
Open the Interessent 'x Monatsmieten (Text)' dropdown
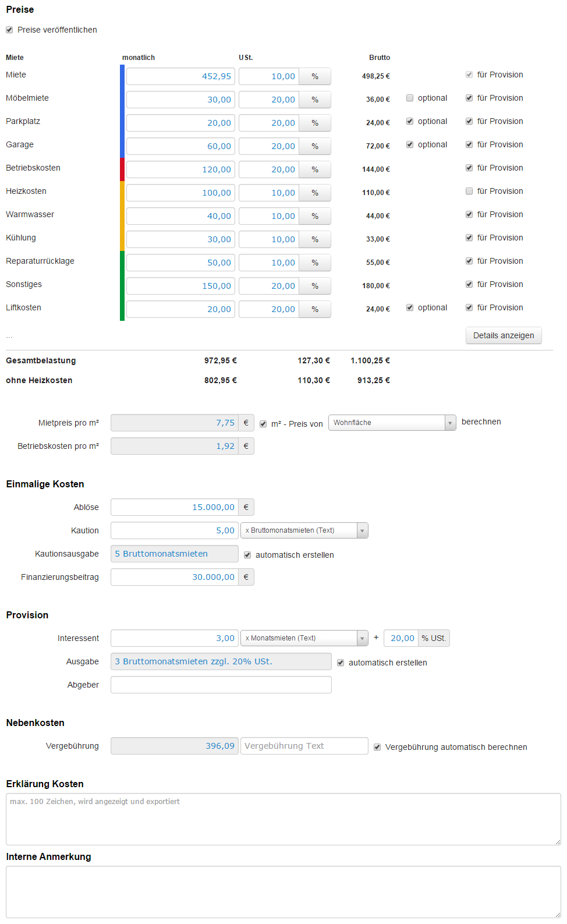tap(304, 638)
